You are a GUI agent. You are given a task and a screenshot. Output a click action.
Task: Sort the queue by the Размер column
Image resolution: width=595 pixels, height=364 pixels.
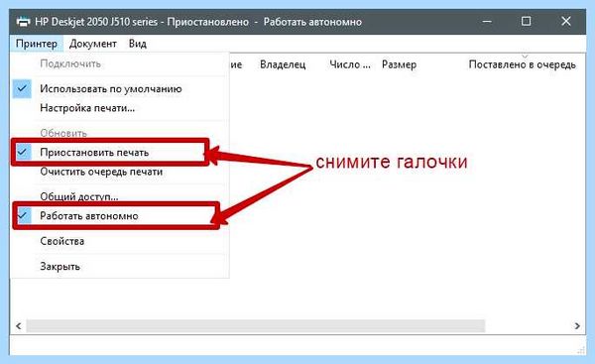[400, 64]
